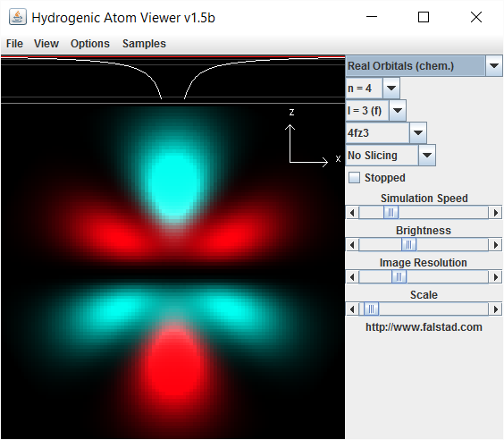Click the Brightness slider thumb
Screen dimensions: 504x440
[409, 245]
